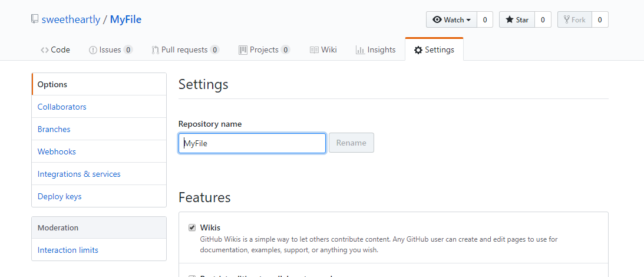Click the Features section heading
Screen dimensions: 644x277
204,197
